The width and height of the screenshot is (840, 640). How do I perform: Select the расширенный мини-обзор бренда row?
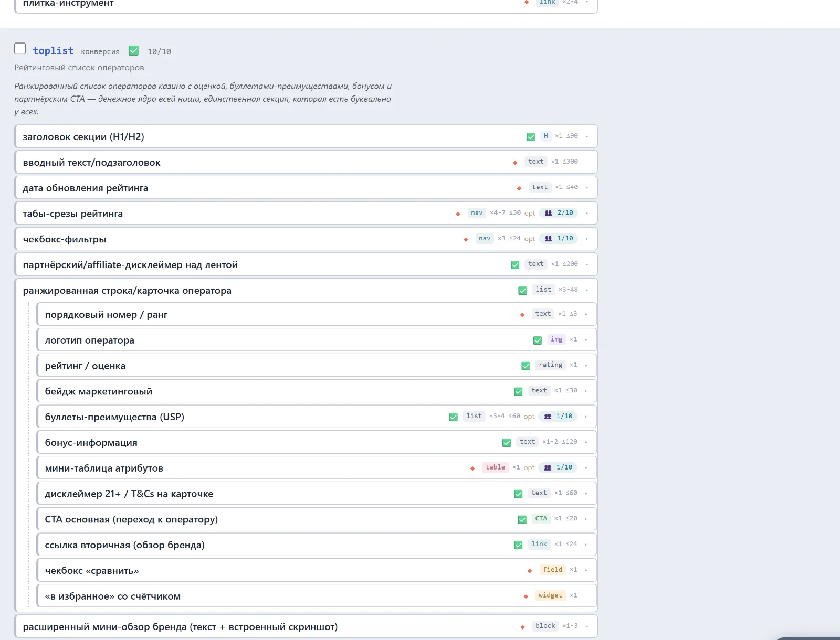point(306,626)
